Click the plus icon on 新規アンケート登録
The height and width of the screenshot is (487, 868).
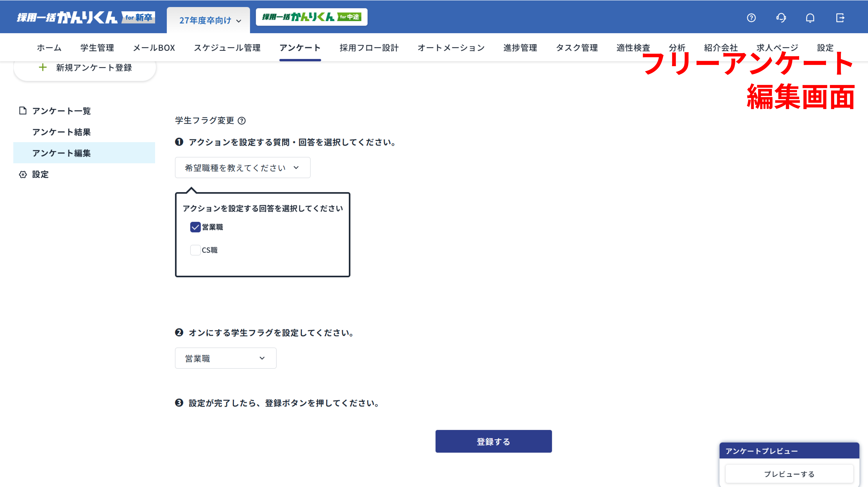click(x=42, y=67)
